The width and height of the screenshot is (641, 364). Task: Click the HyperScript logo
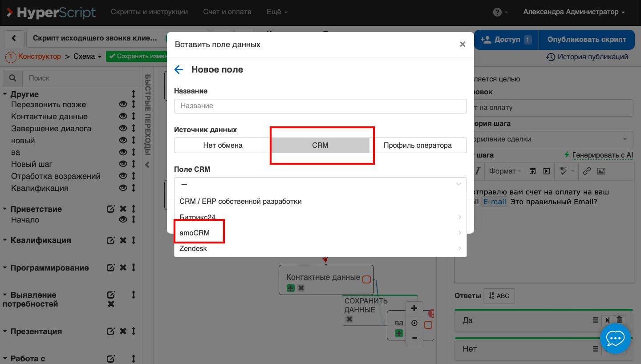(51, 12)
